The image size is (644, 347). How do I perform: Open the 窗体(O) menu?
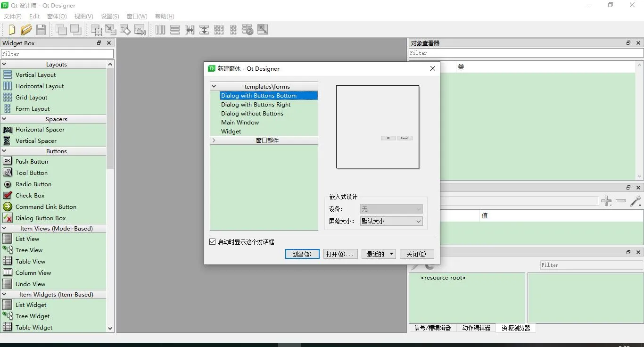tap(57, 17)
